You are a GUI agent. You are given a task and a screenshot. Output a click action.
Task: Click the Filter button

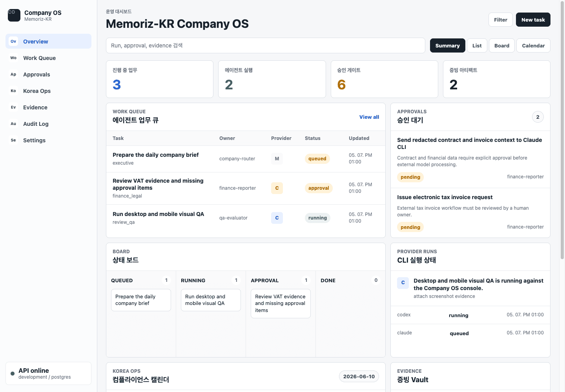[501, 20]
